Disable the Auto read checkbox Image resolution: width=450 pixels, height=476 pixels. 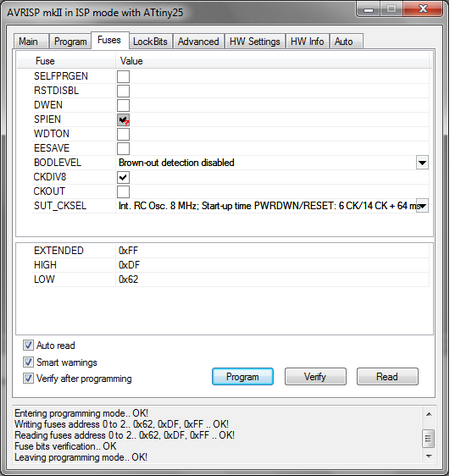pos(28,345)
